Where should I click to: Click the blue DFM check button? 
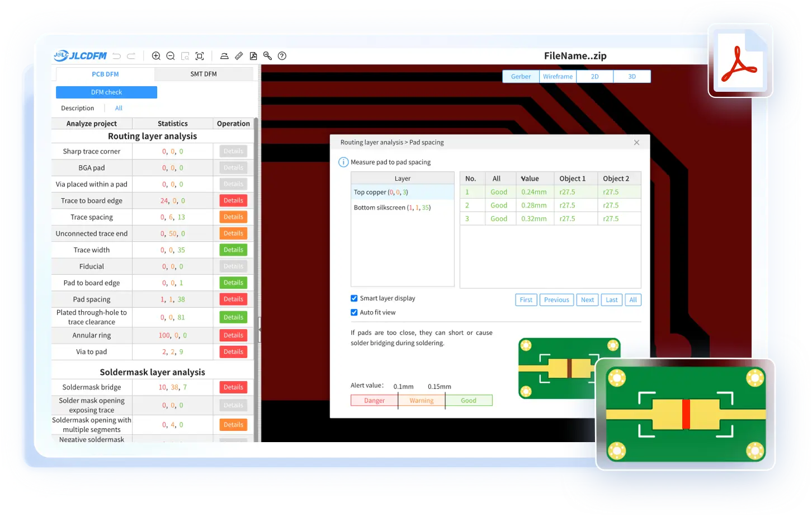coord(106,92)
